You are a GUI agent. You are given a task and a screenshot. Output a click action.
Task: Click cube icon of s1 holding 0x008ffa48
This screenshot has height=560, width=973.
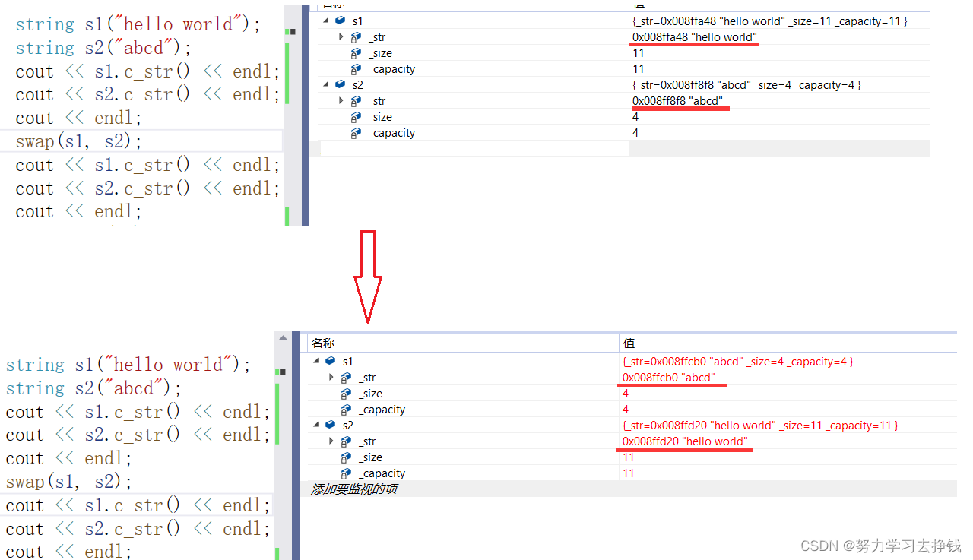pyautogui.click(x=340, y=21)
